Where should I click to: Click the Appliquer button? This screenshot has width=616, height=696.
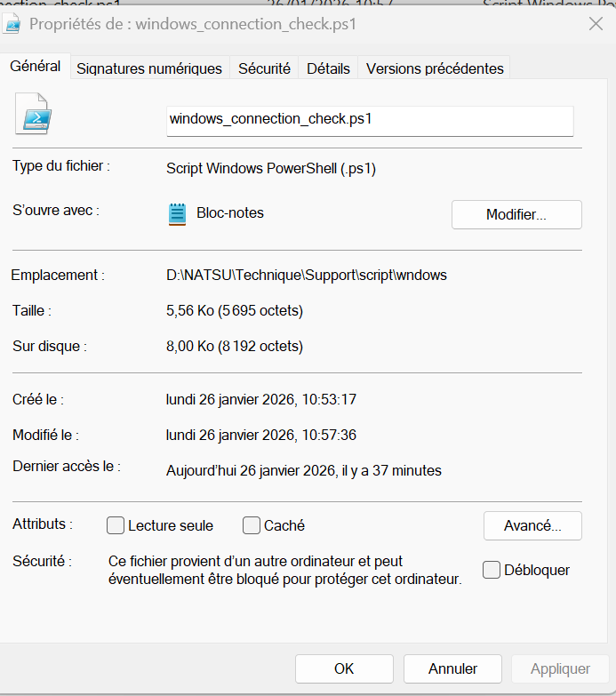point(560,668)
